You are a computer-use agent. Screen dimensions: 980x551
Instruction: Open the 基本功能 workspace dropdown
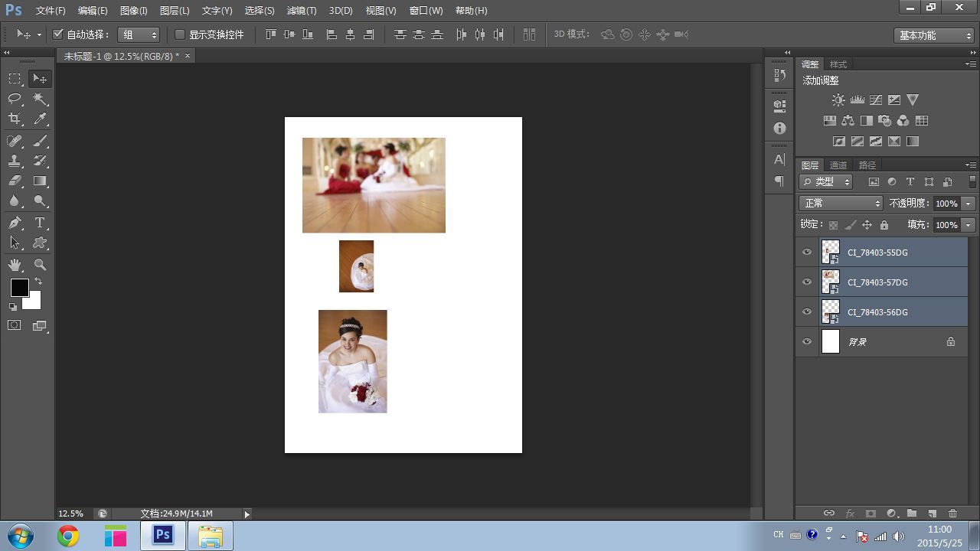point(933,35)
